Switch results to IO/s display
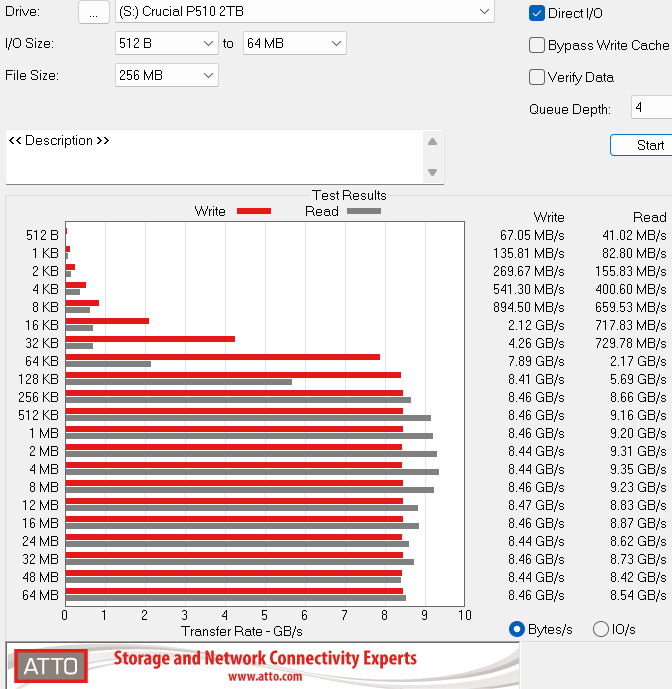Viewport: 672px width, 689px height. click(x=601, y=629)
